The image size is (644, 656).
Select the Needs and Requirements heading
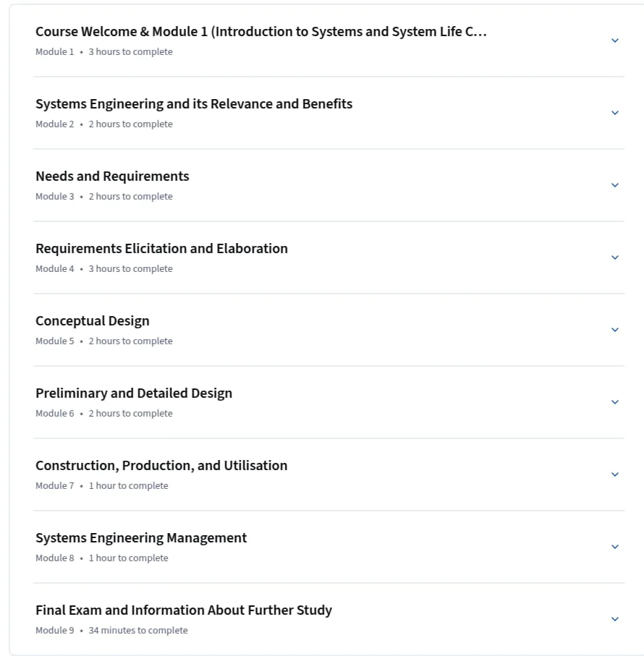[112, 176]
